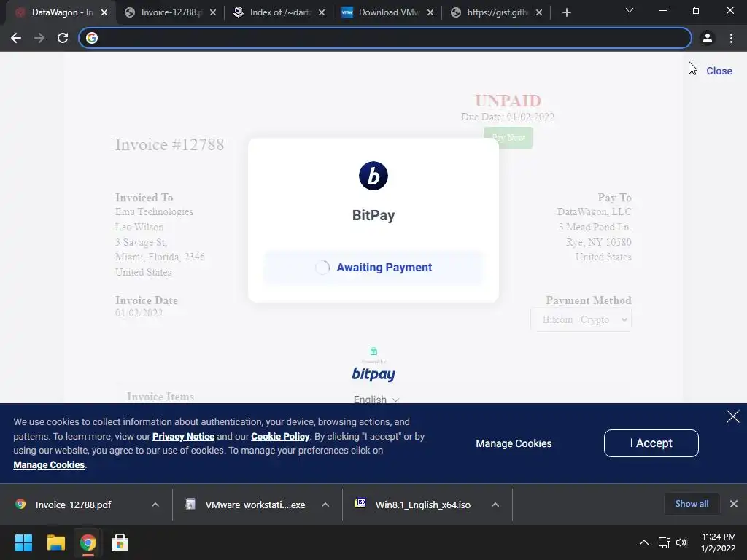Click the Manage Cookies button

pos(514,444)
